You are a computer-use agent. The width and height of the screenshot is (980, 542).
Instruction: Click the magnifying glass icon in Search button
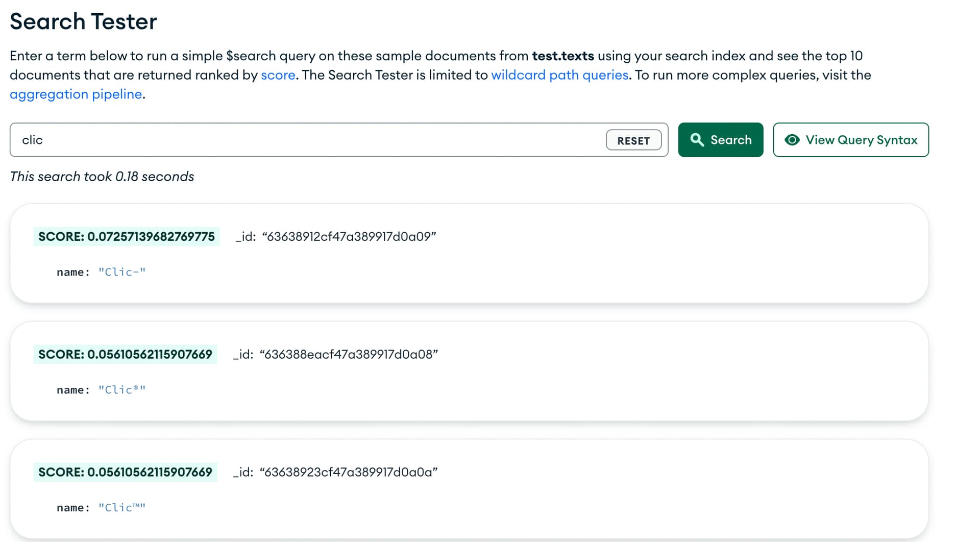(697, 140)
